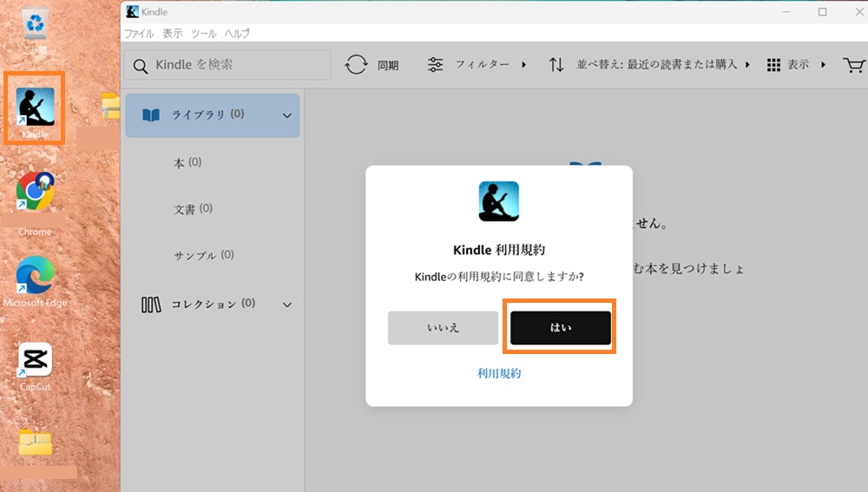Screen dimensions: 868x492
Task: Select the Chrome desktop shortcut
Action: [35, 193]
